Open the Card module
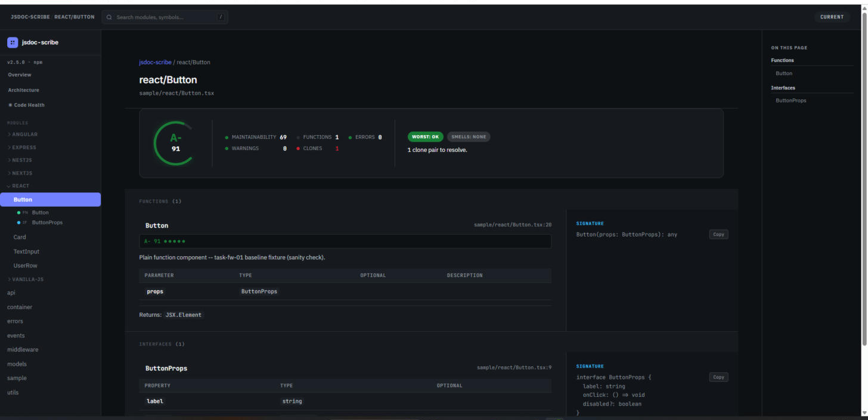The width and height of the screenshot is (868, 420). pyautogui.click(x=20, y=237)
